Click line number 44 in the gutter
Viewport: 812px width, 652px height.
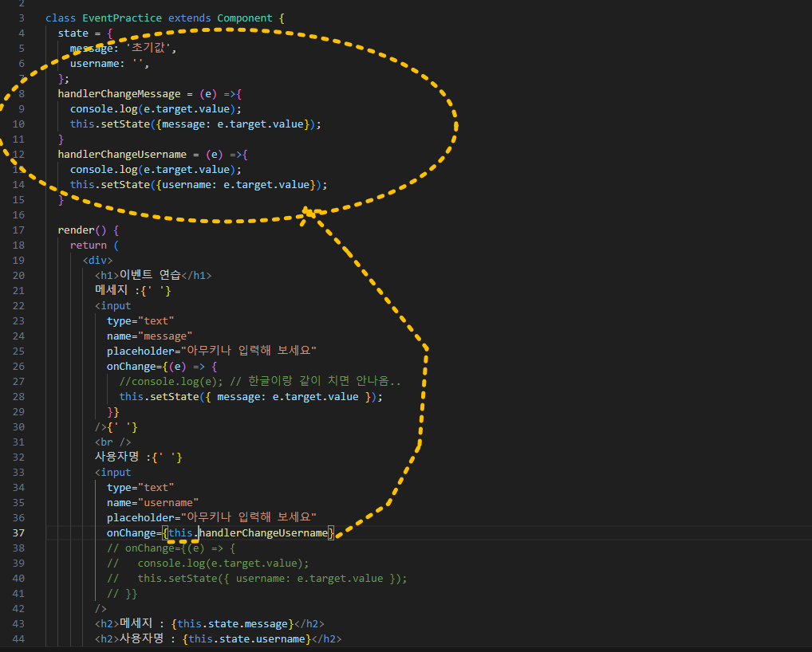pyautogui.click(x=18, y=639)
